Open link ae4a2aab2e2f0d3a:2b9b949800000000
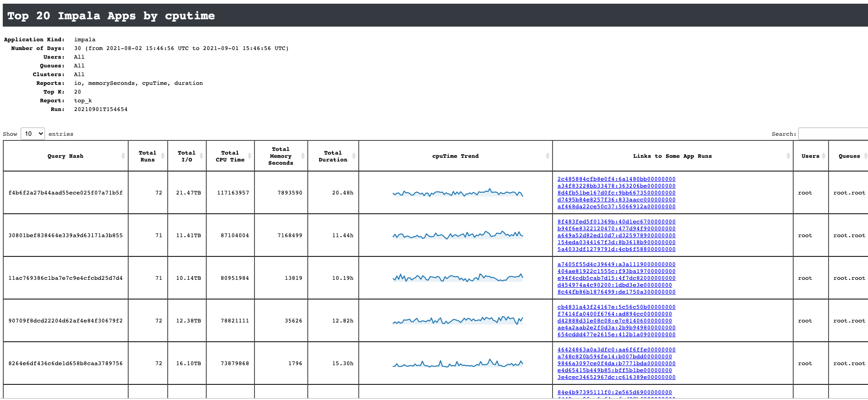Viewport: 868px width, 400px height. (x=616, y=328)
